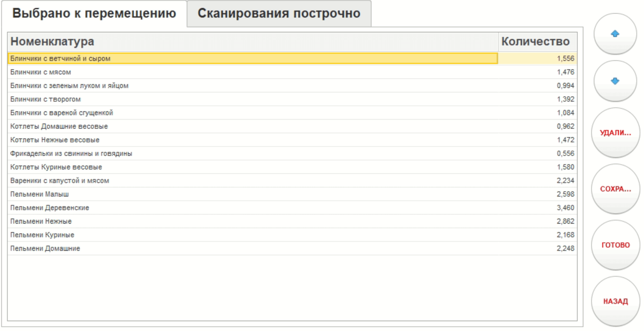Viewport: 644px width, 331px height.
Task: Sort by the Номенклатура column header
Action: [52, 42]
